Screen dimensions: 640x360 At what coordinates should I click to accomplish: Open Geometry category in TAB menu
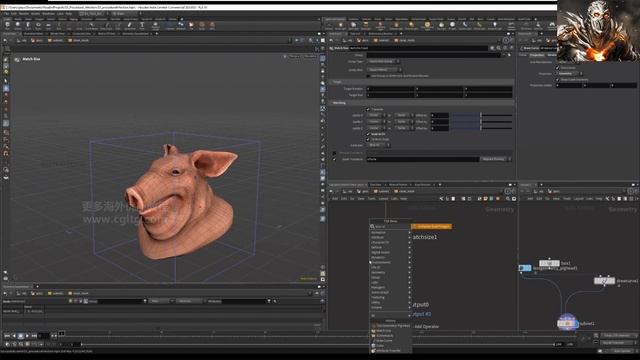pyautogui.click(x=378, y=272)
